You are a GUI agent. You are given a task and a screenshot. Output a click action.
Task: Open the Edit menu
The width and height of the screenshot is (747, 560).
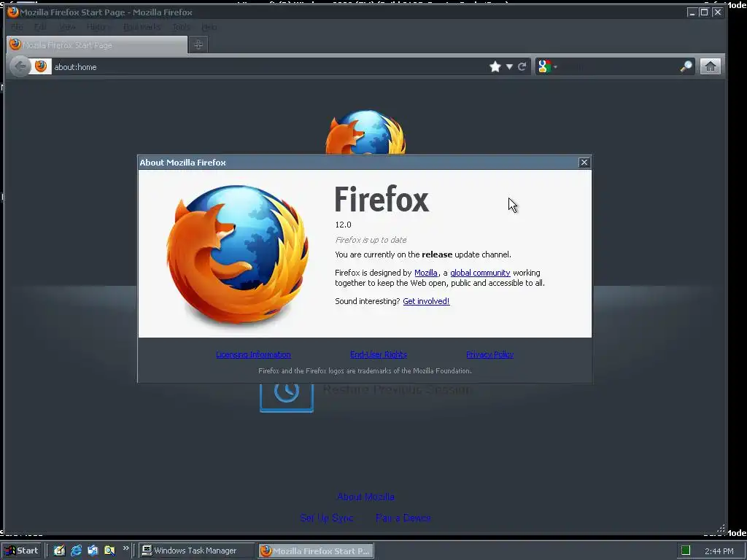[x=41, y=27]
